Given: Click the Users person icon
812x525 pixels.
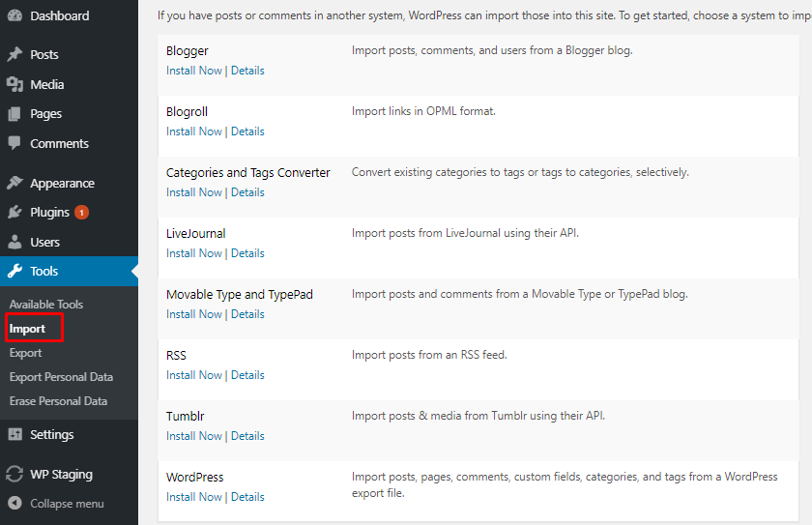Looking at the screenshot, I should pyautogui.click(x=15, y=242).
